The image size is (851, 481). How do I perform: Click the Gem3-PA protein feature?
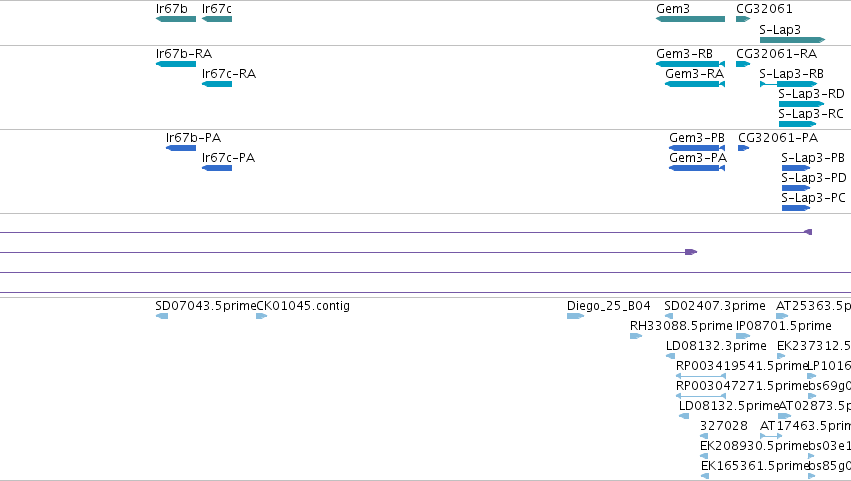tap(697, 168)
